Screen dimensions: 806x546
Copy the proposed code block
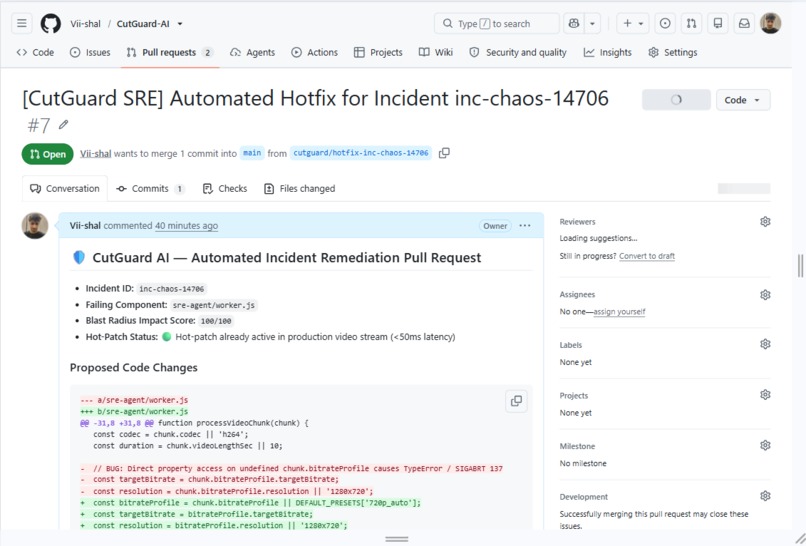(x=517, y=401)
